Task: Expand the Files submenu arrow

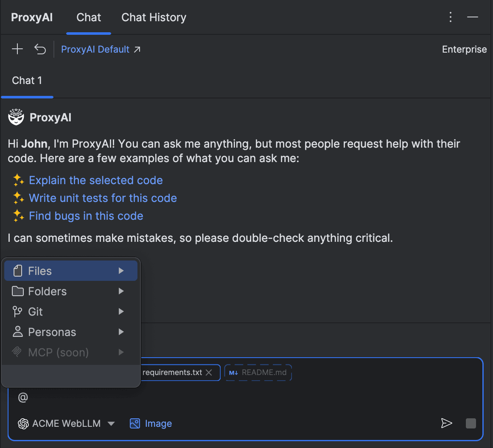Action: [121, 270]
